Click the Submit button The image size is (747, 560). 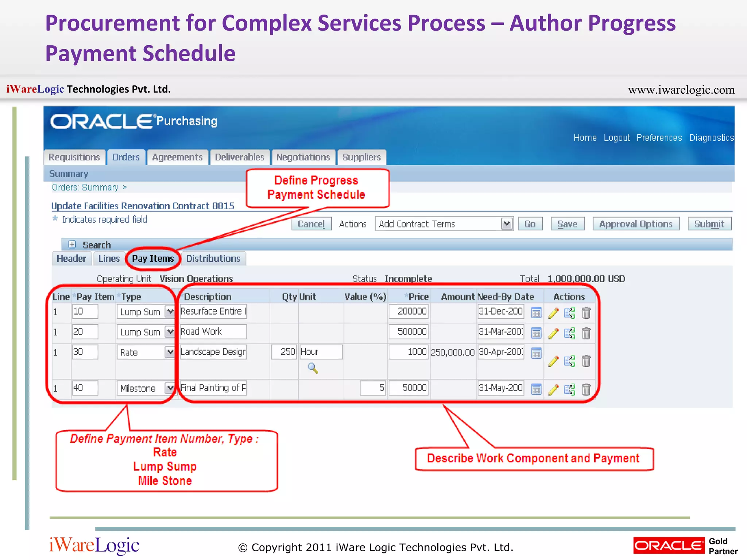tap(709, 224)
